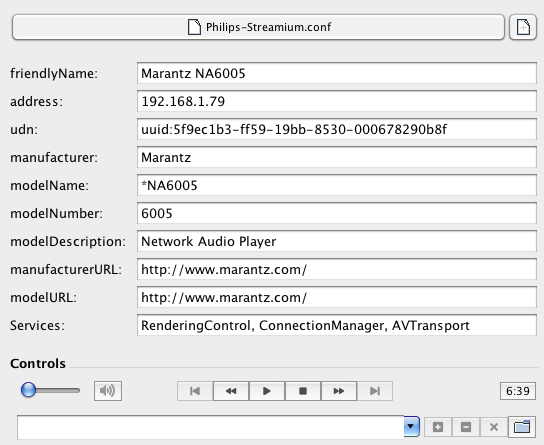Stop playback with the stop button
Viewport: 544px width, 445px height.
click(303, 391)
